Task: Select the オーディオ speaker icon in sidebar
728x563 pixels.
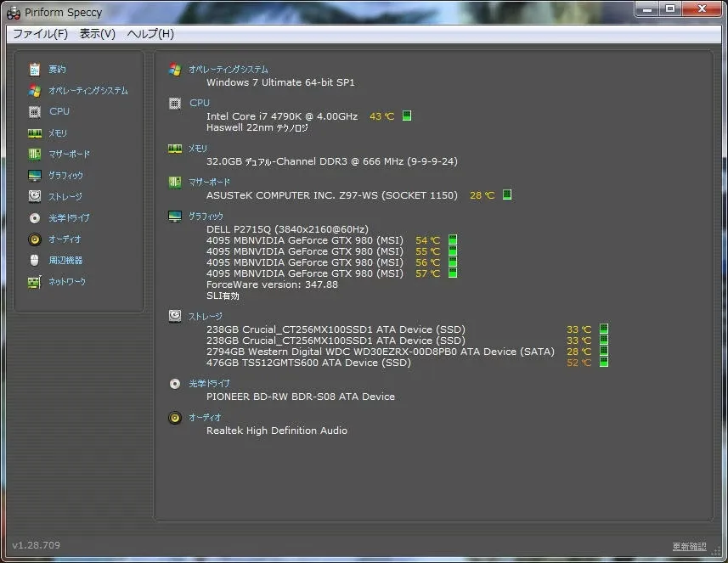Action: click(35, 239)
